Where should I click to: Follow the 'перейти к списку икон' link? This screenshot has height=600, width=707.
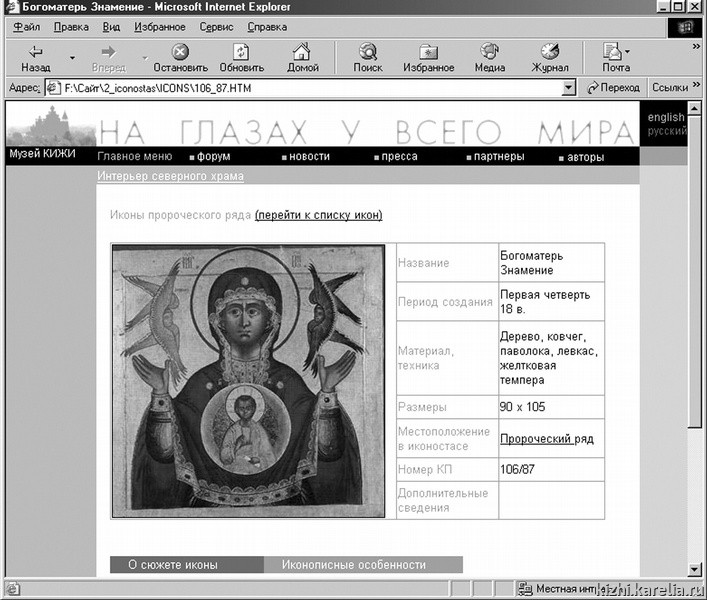(x=318, y=215)
